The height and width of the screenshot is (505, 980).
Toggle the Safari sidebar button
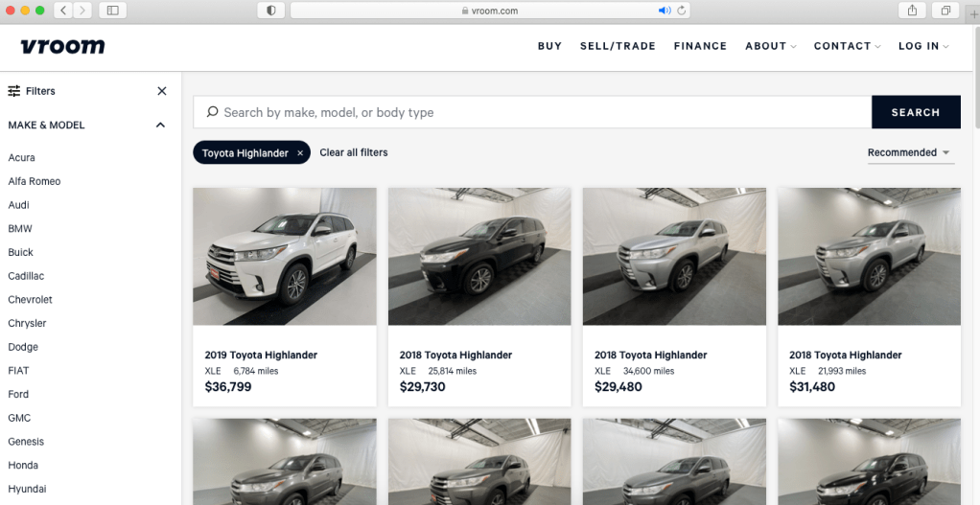coord(113,11)
